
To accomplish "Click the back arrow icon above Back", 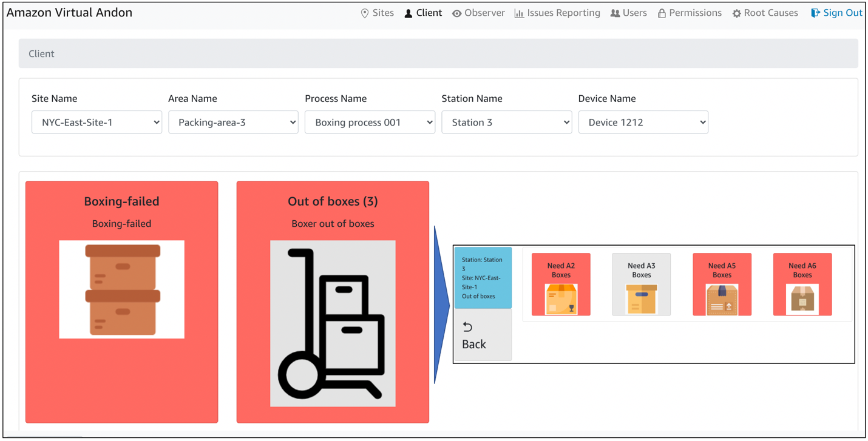I will pos(467,326).
